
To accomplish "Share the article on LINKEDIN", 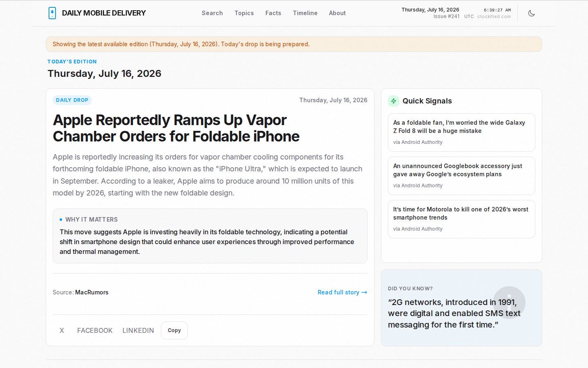I will pos(138,330).
